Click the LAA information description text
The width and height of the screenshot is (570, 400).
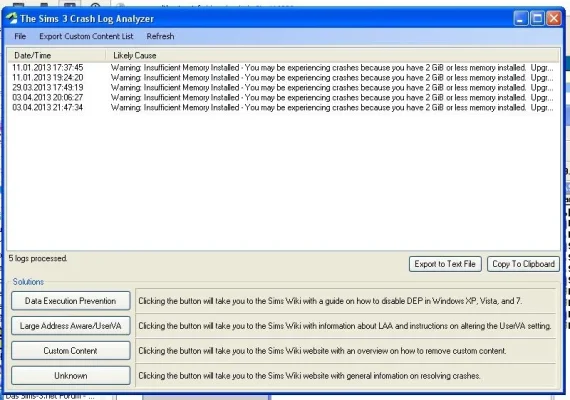pos(345,326)
